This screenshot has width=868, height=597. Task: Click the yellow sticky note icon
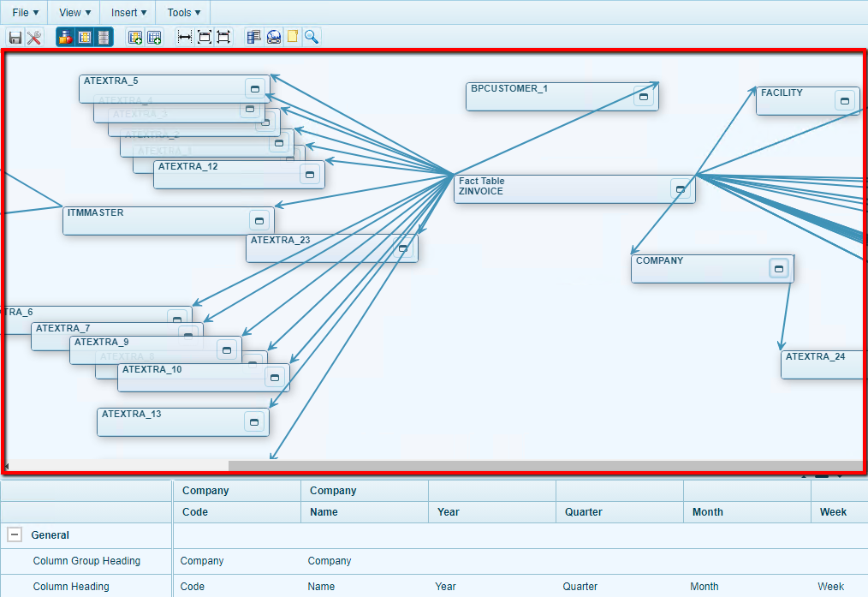tap(293, 37)
